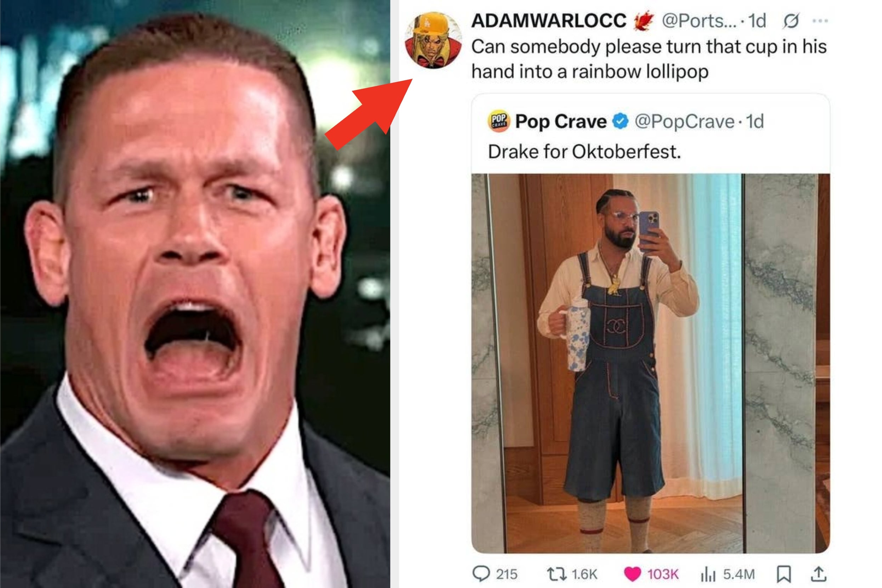Click the slashed-circle icon beside the timestamp
This screenshot has height=588, width=882.
[x=791, y=21]
